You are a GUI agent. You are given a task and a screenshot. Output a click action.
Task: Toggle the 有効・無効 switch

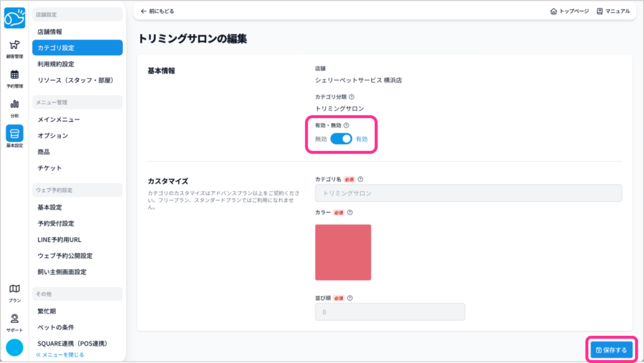[x=341, y=139]
